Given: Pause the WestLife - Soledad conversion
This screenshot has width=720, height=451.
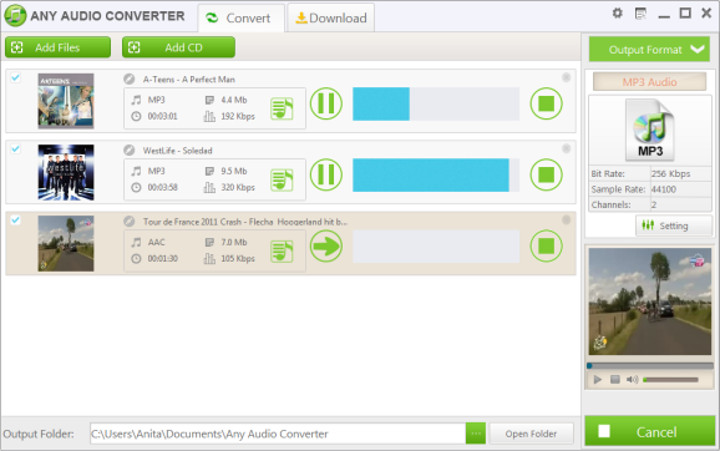Looking at the screenshot, I should pyautogui.click(x=326, y=175).
